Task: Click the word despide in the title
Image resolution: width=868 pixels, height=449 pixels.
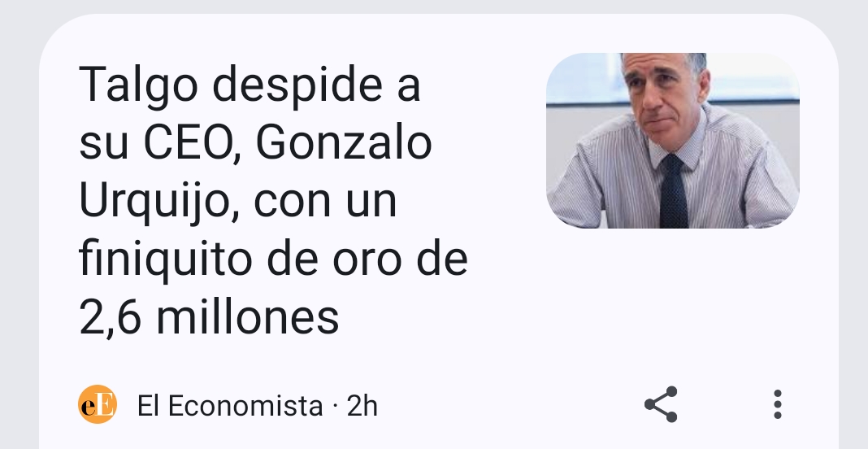Action: click(297, 85)
